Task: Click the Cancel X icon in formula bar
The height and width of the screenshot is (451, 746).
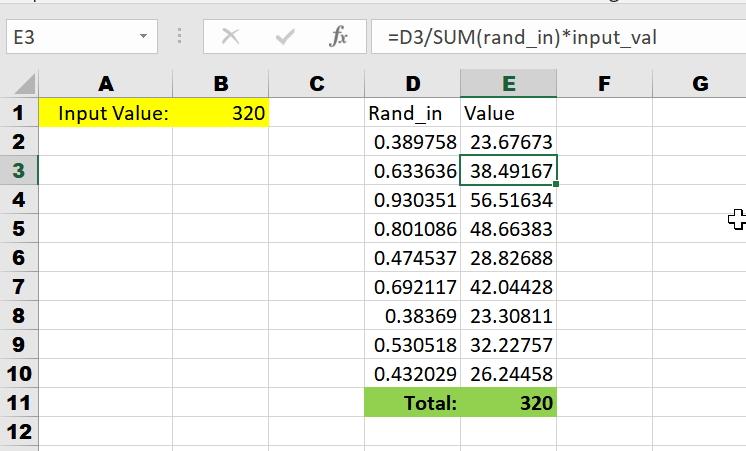Action: point(231,37)
